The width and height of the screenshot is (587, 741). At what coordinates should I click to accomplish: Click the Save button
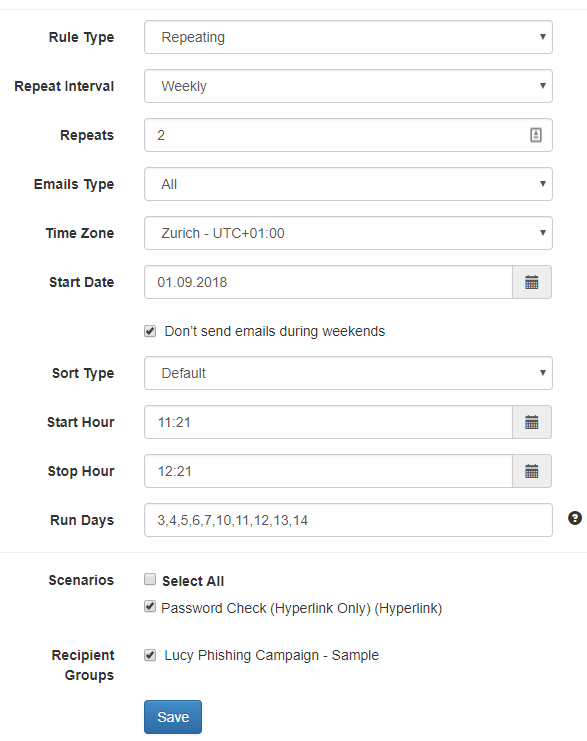tap(173, 717)
